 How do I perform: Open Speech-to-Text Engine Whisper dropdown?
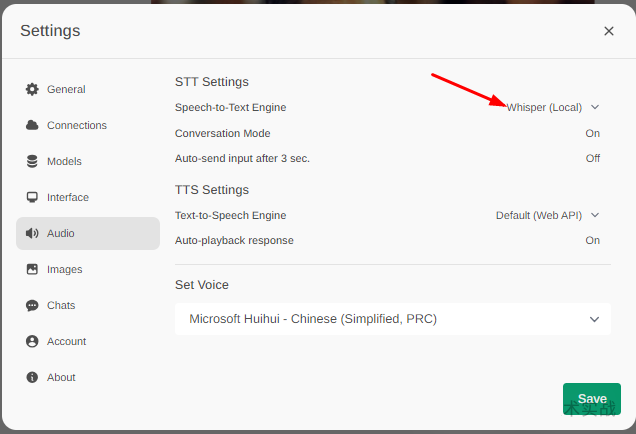[552, 107]
